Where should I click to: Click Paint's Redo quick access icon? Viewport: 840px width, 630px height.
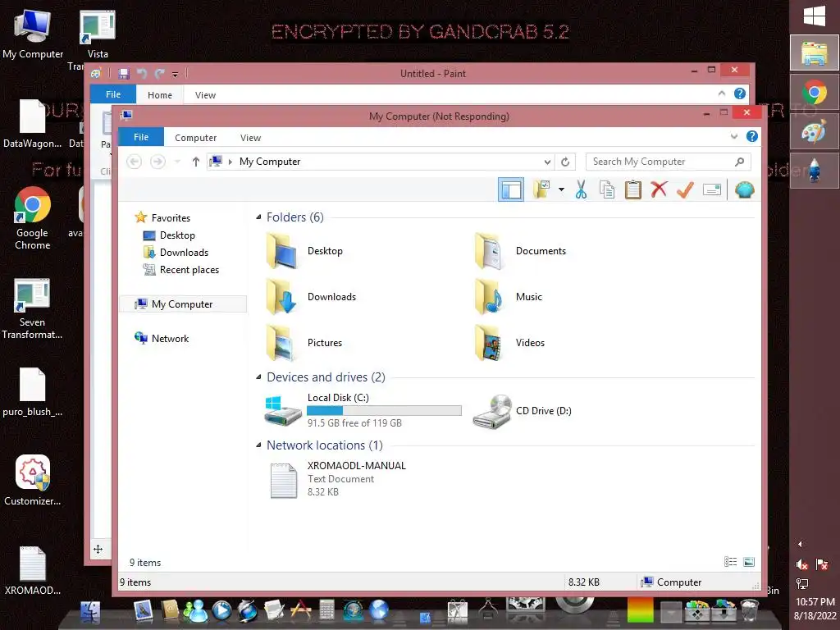[160, 73]
